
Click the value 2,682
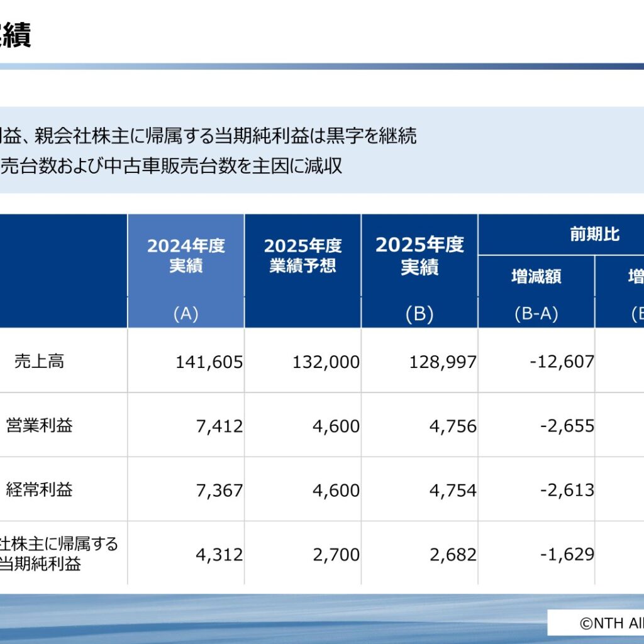(x=453, y=555)
